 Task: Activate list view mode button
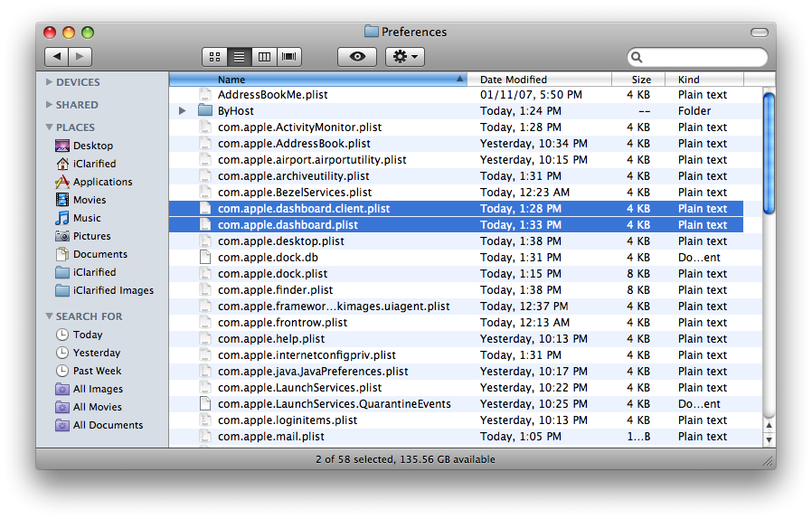pyautogui.click(x=240, y=57)
